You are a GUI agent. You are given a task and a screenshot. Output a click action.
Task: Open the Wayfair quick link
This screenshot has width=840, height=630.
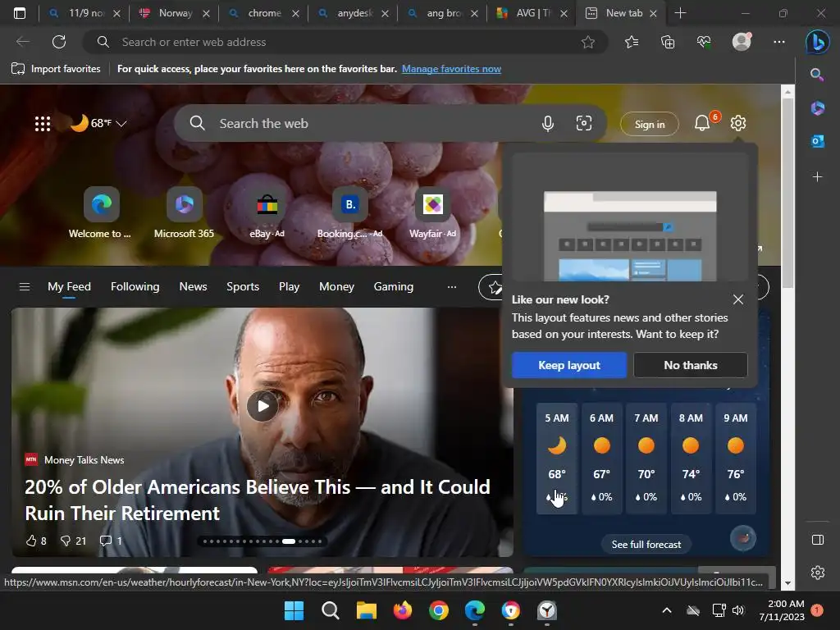click(x=433, y=212)
